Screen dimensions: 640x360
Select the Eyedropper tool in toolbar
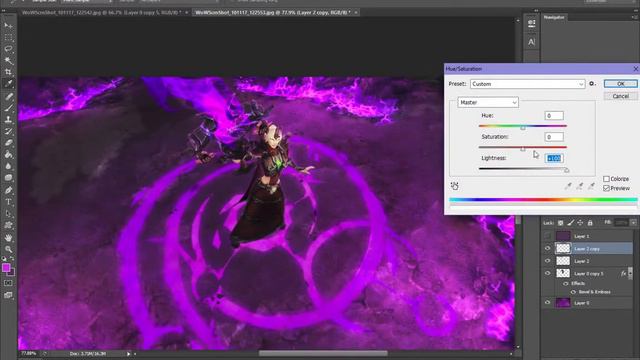(x=8, y=84)
